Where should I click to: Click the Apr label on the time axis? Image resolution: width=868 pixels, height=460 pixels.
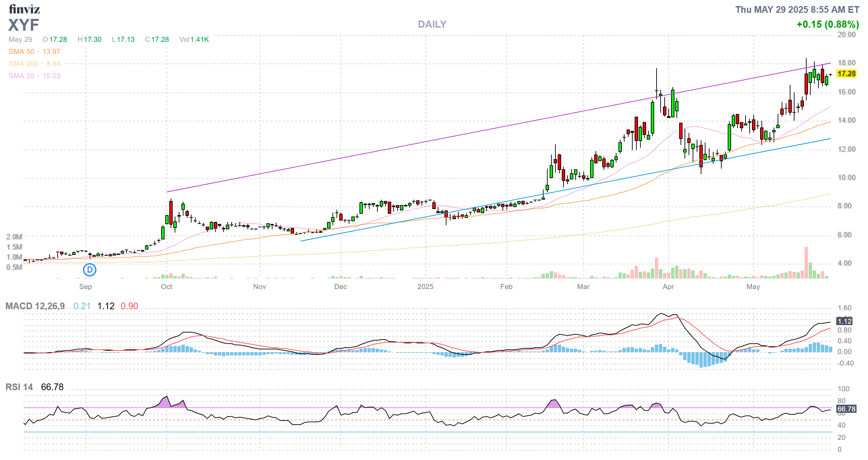point(668,287)
